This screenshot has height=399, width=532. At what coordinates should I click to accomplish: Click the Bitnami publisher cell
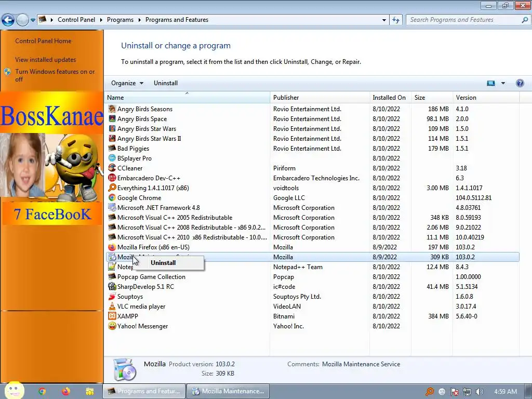point(284,316)
